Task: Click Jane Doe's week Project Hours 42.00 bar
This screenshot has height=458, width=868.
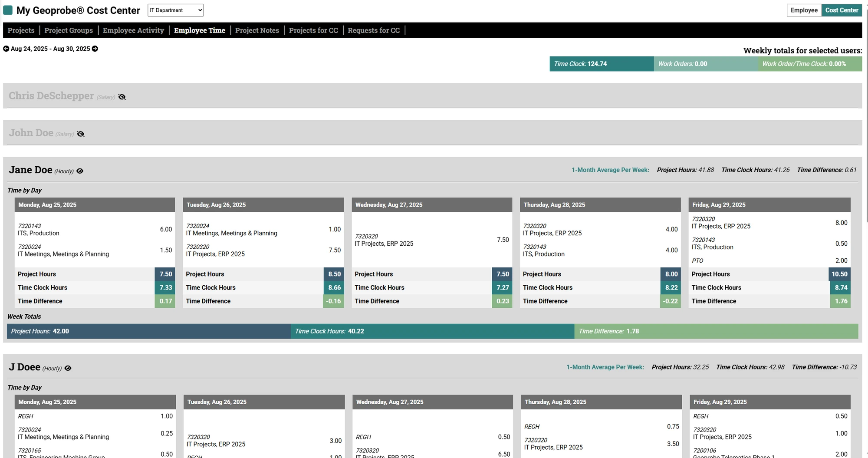Action: coord(149,331)
